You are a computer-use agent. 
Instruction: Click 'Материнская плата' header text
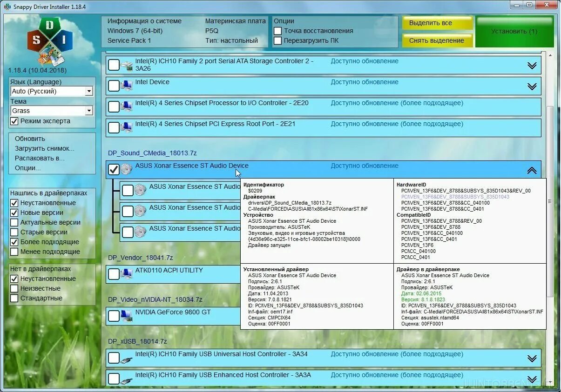click(x=236, y=21)
